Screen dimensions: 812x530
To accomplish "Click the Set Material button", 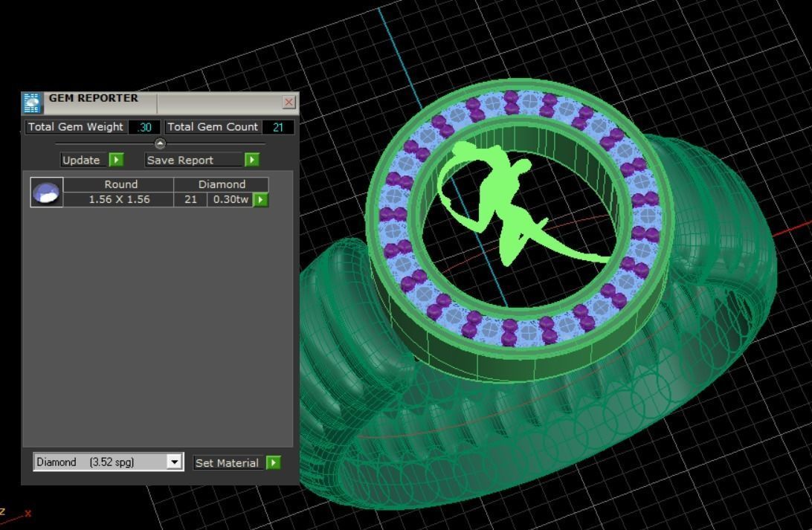I will point(229,462).
